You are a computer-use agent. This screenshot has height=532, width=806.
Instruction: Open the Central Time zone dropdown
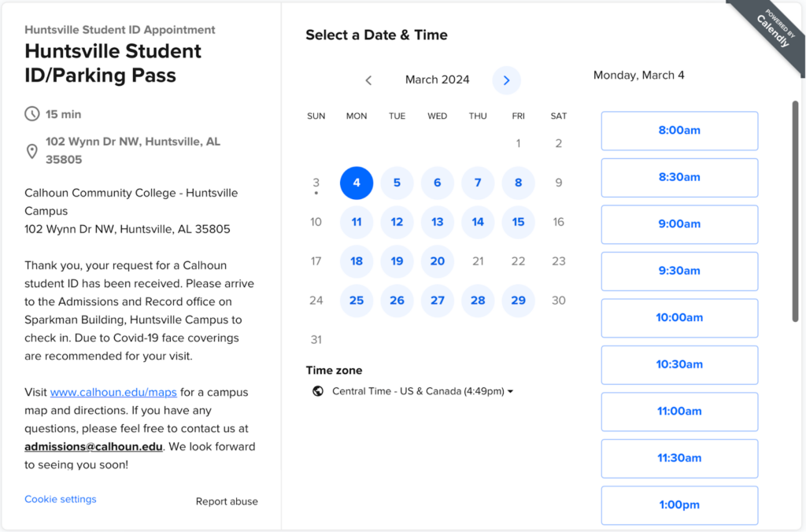(423, 391)
